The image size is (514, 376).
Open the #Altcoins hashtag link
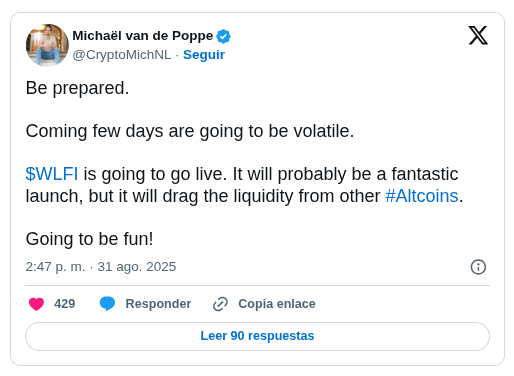click(x=422, y=196)
